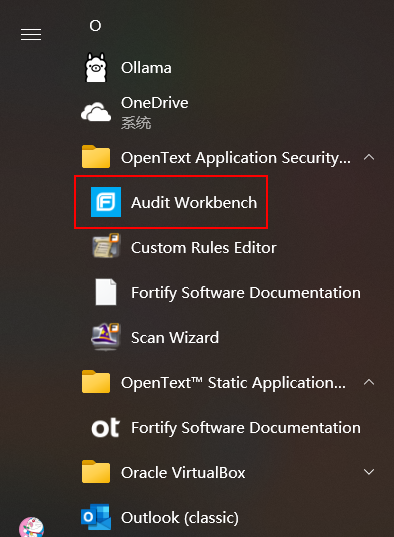This screenshot has height=537, width=394.
Task: Collapse the OpenText Application Security folder chevron
Action: click(x=369, y=157)
